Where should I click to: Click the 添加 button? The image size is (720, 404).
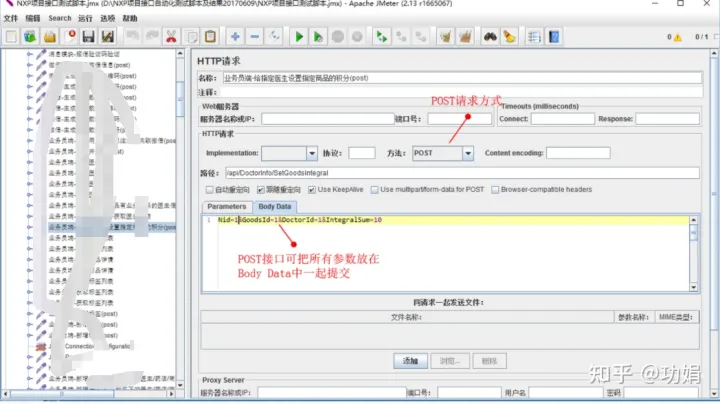(411, 361)
